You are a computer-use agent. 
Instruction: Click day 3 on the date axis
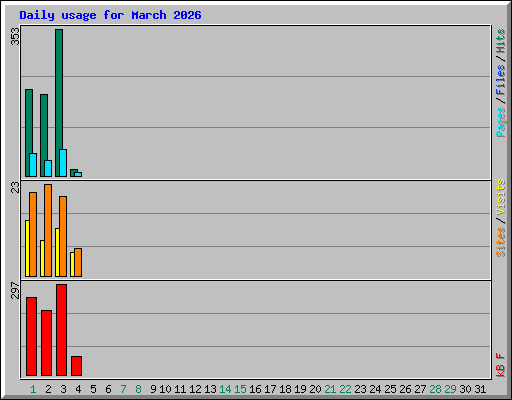[63, 389]
